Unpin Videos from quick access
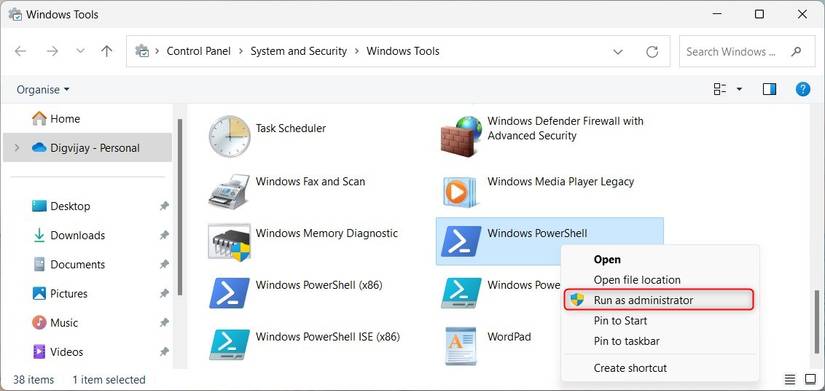825x391 pixels. 164,351
